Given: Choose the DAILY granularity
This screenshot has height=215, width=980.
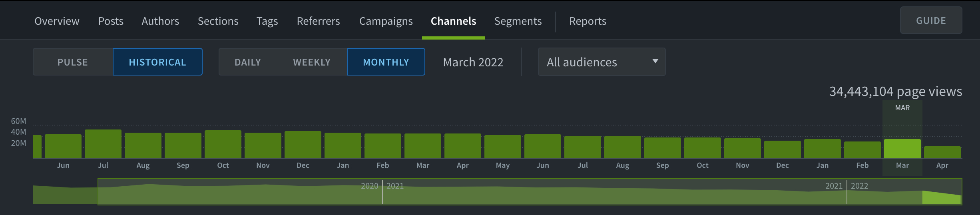Looking at the screenshot, I should [248, 62].
